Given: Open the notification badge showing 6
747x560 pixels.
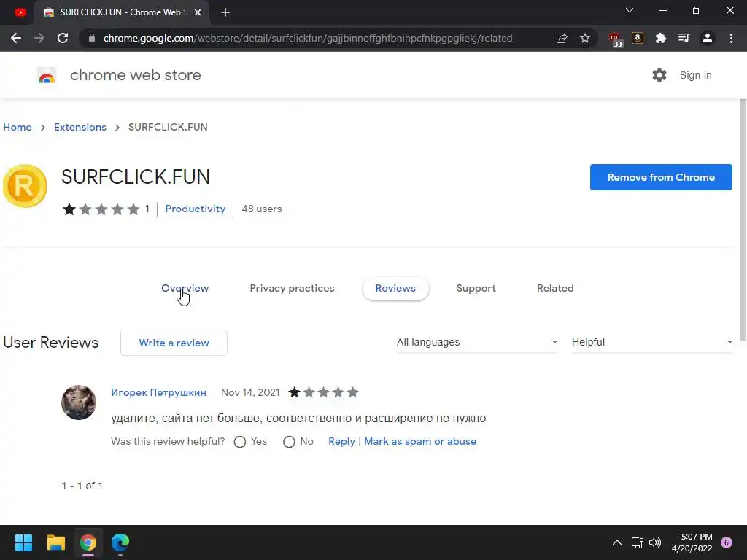Looking at the screenshot, I should (x=727, y=542).
